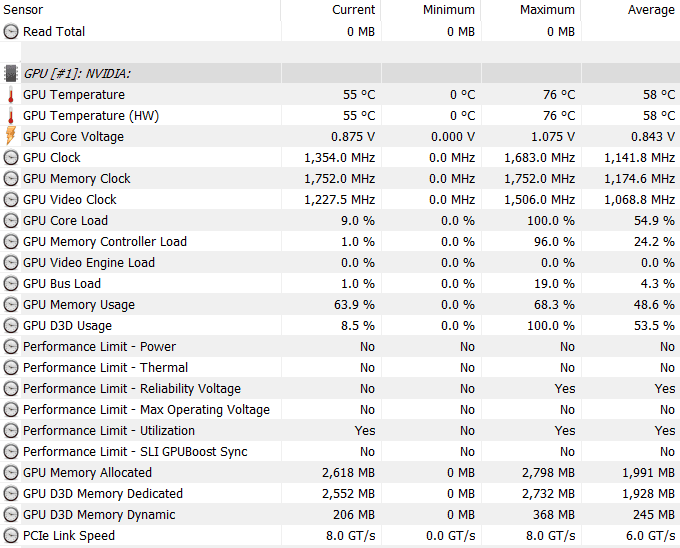Click GPU Temperature maximum 76 °C
Viewport: 680px width, 548px height.
pyautogui.click(x=559, y=95)
